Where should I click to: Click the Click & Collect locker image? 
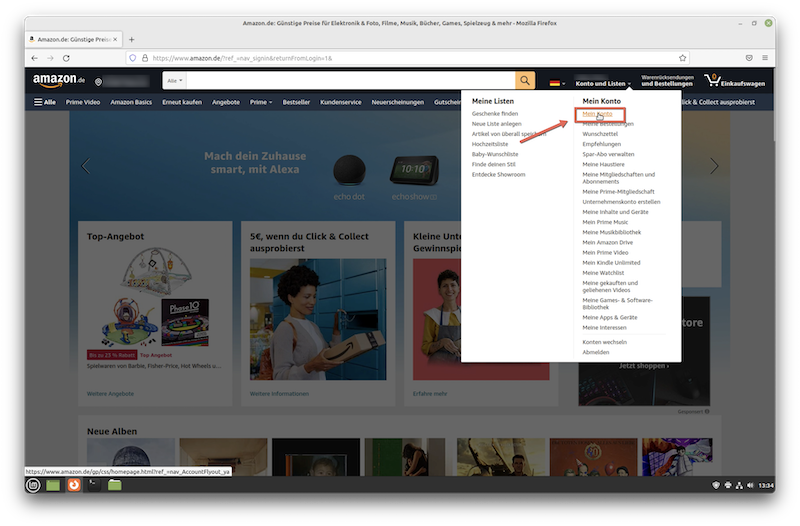click(318, 319)
